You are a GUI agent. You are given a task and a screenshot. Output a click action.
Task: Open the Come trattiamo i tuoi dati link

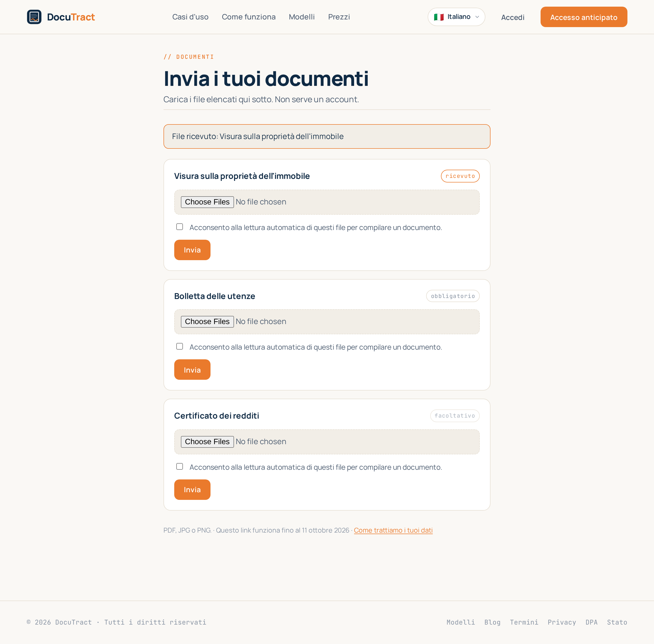[x=393, y=530]
